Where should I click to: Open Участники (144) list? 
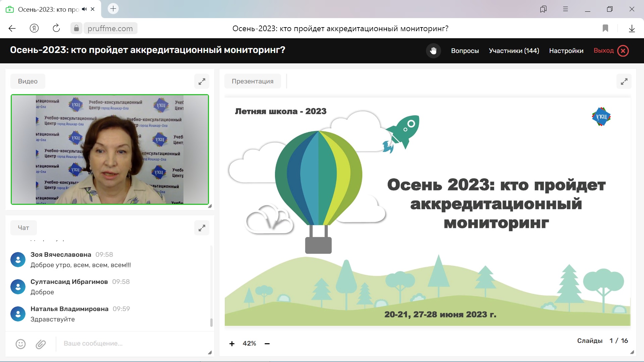514,51
